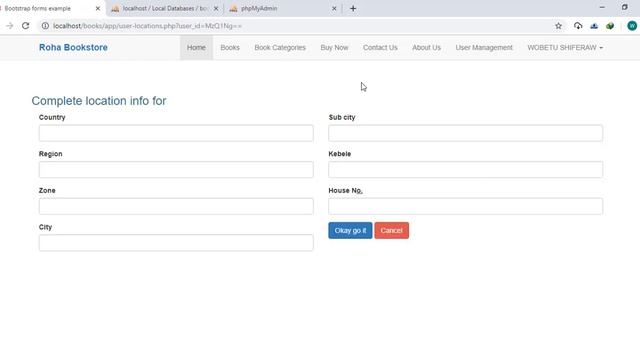Viewport: 640px width, 360px height.
Task: Open User Management page
Action: [484, 48]
